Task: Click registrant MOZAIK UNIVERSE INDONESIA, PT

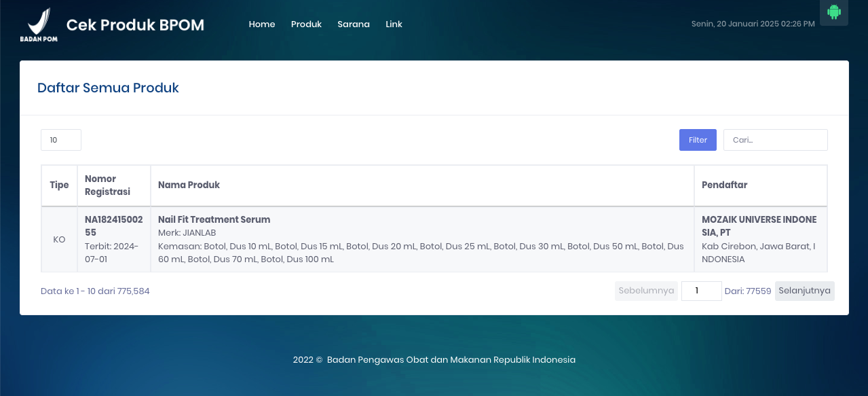Action: pyautogui.click(x=759, y=226)
